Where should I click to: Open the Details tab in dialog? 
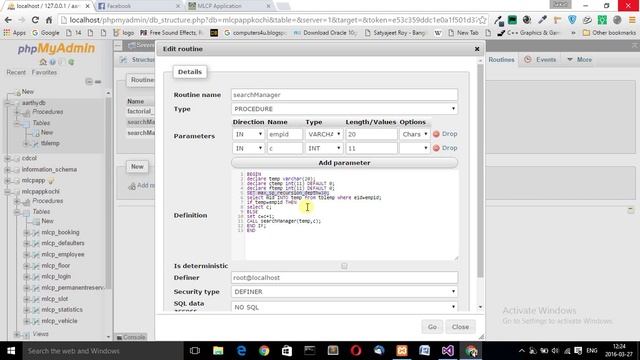[x=190, y=72]
